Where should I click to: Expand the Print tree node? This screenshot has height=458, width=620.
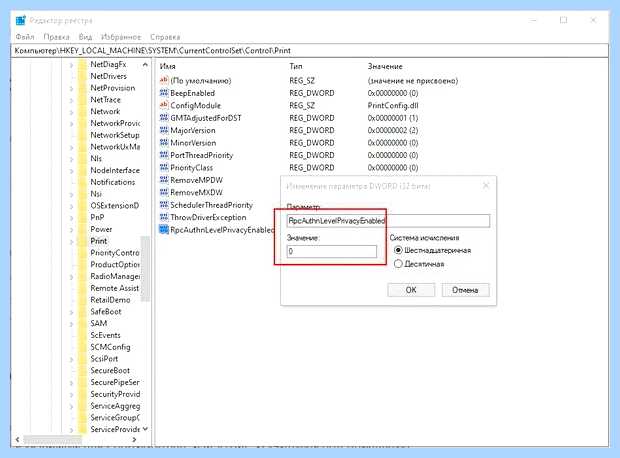(x=71, y=241)
